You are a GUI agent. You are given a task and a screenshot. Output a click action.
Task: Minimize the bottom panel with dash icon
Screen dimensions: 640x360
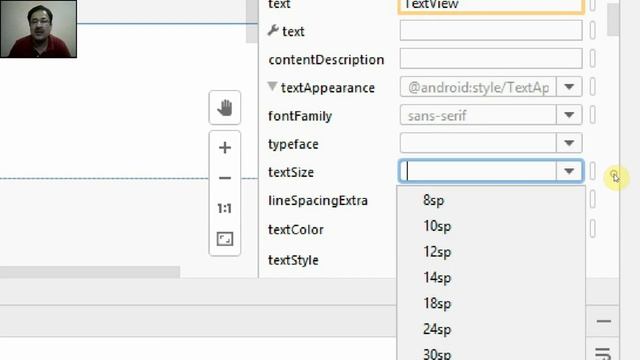(x=604, y=321)
